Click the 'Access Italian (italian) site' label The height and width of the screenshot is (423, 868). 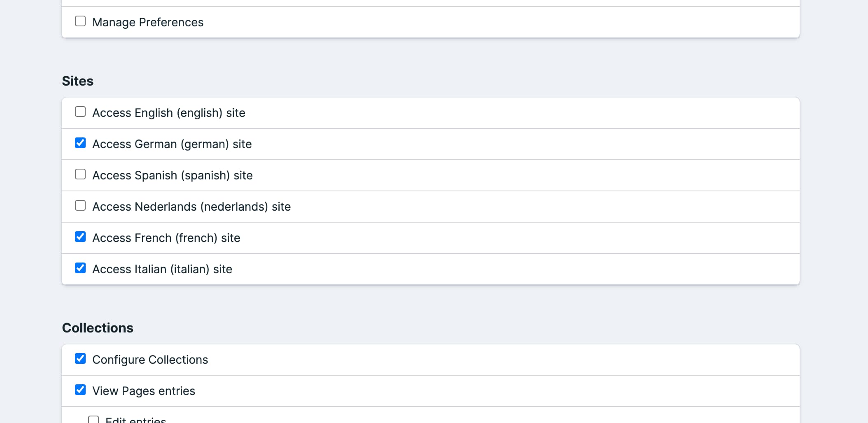pyautogui.click(x=162, y=269)
